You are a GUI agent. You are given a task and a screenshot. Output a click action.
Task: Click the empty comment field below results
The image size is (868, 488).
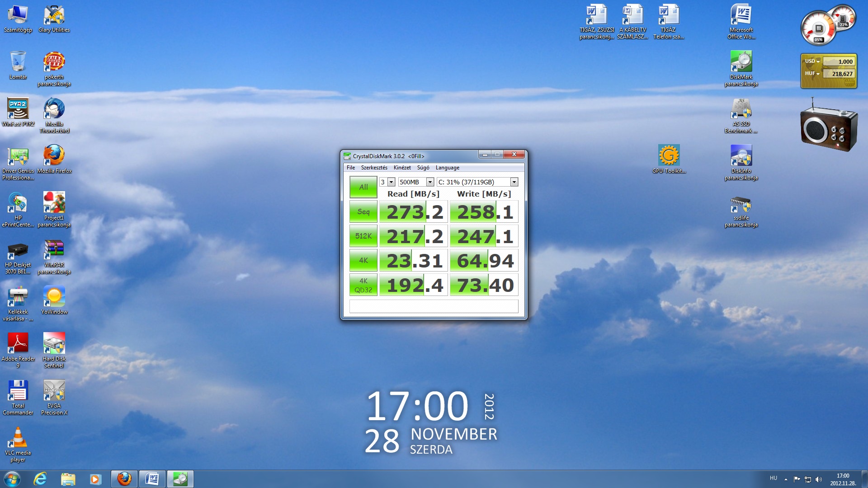pos(434,306)
